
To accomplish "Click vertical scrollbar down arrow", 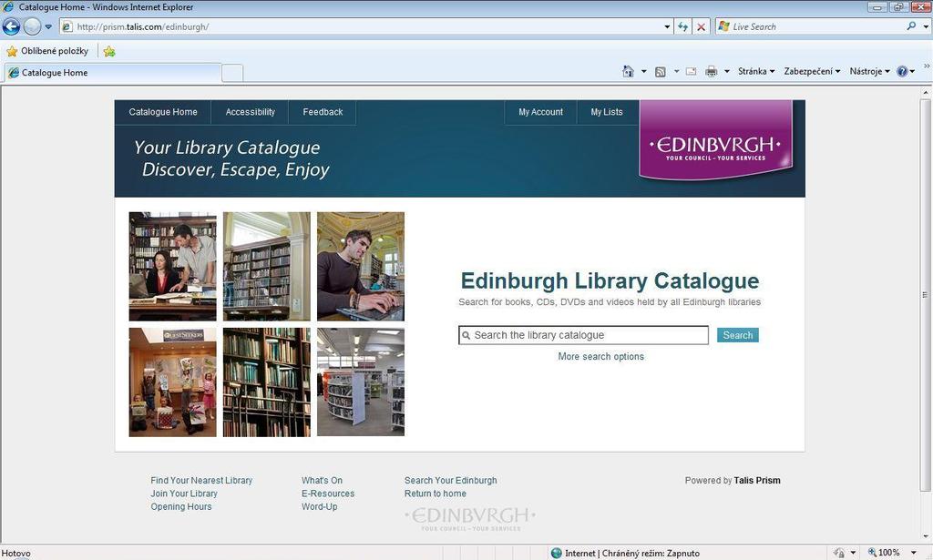I will [926, 537].
